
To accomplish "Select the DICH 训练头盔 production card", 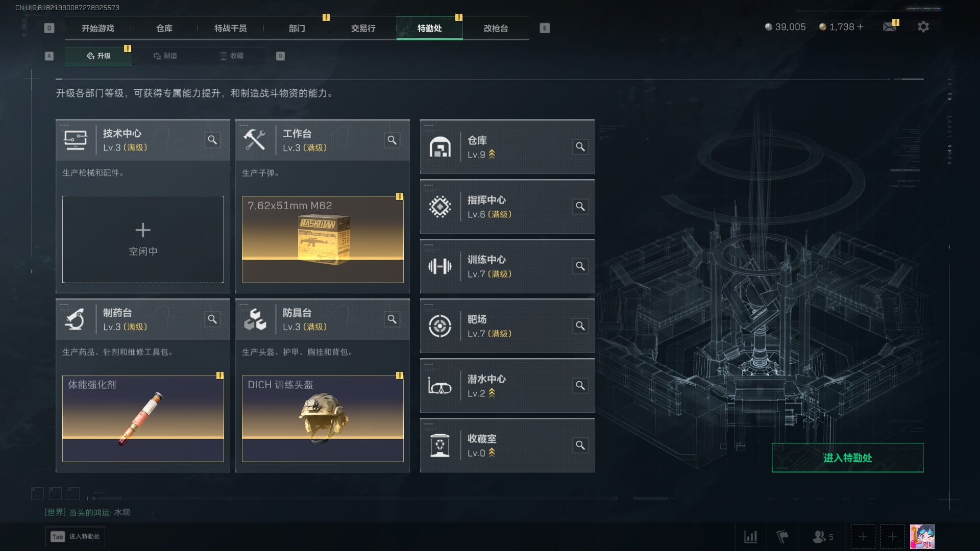I will [323, 418].
